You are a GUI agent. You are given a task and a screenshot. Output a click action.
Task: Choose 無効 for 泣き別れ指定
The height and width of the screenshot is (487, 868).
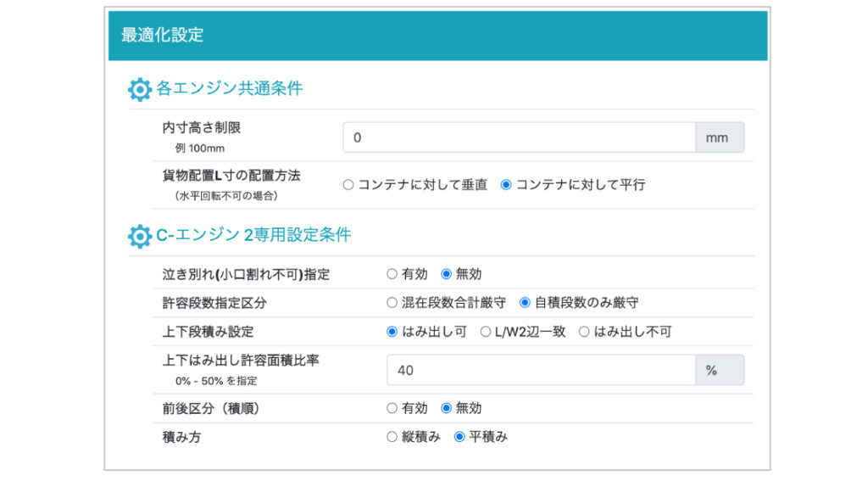[446, 274]
